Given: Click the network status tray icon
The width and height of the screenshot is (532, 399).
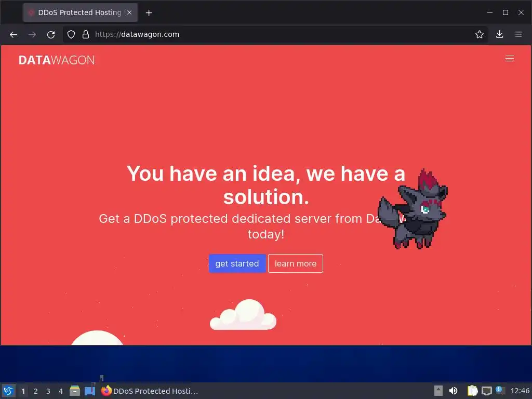Looking at the screenshot, I should coord(486,391).
